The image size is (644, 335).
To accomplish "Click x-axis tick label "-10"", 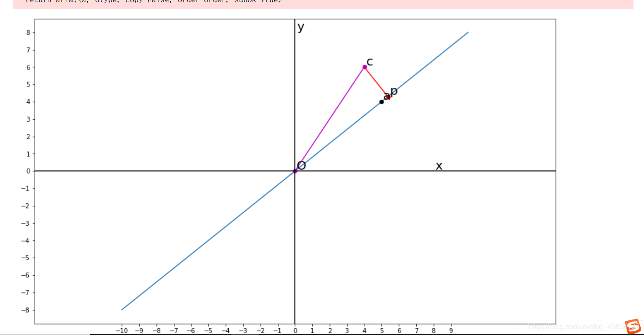I will 121,330.
